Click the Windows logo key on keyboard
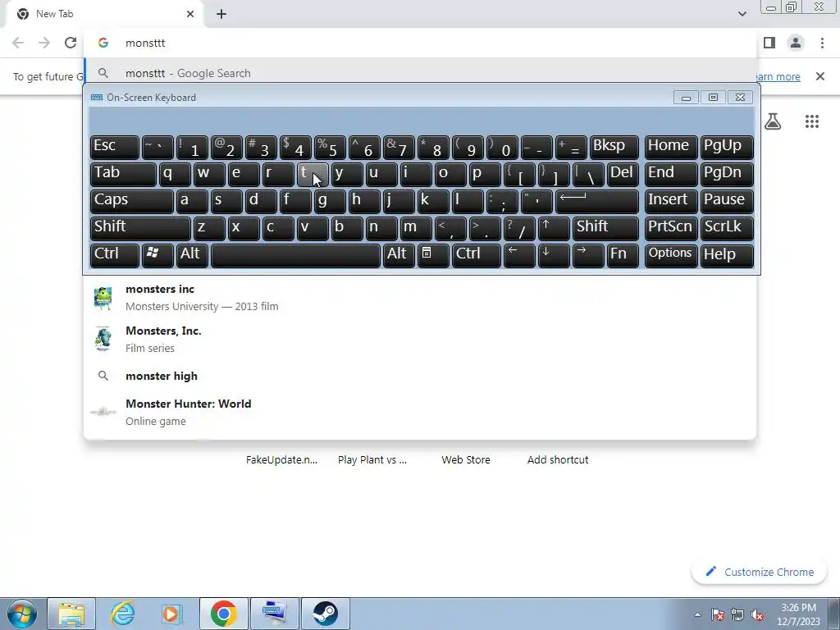This screenshot has height=630, width=840. [157, 255]
